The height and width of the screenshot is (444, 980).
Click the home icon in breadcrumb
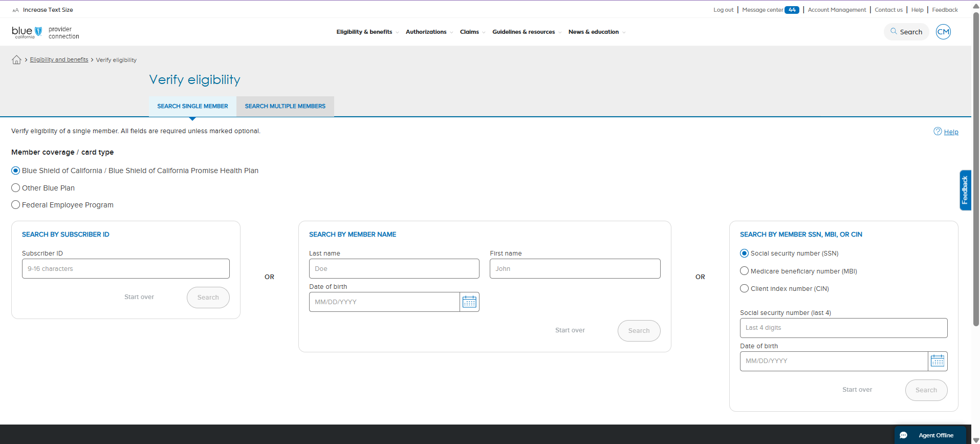tap(16, 60)
